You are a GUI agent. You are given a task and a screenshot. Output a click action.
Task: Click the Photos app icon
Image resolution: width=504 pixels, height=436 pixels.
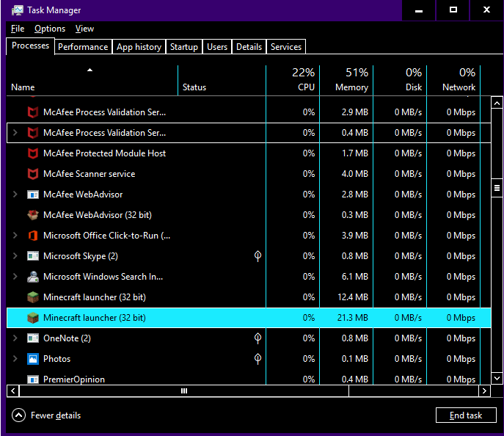(32, 359)
